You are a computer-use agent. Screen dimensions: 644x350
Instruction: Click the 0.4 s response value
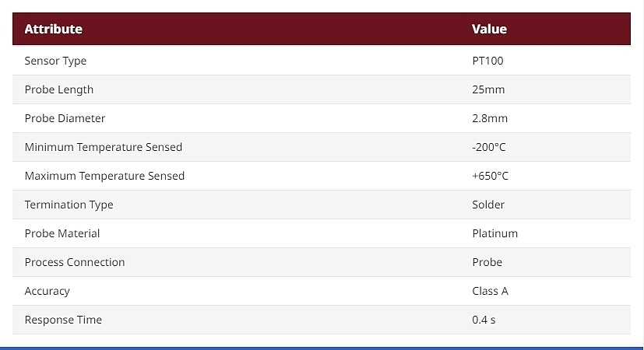tap(484, 319)
